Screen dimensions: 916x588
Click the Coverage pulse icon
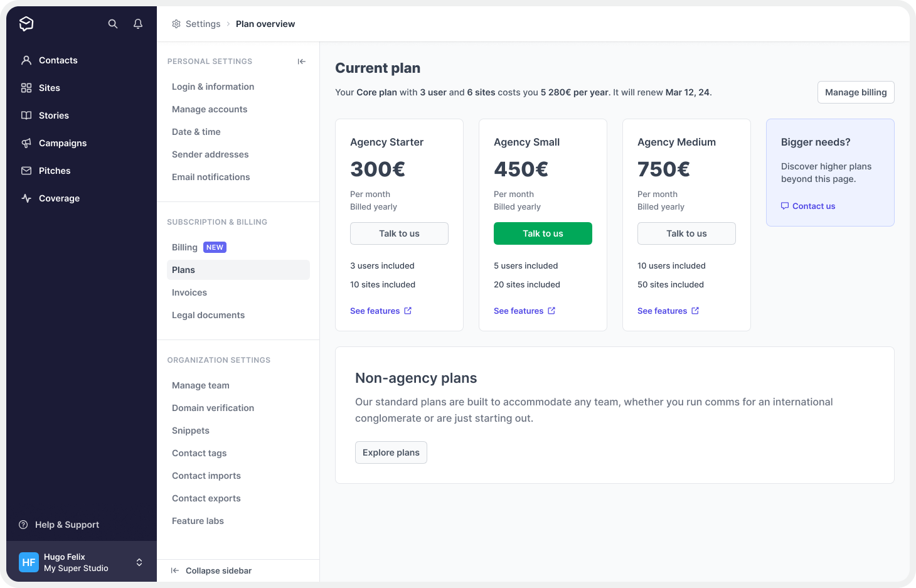point(26,198)
